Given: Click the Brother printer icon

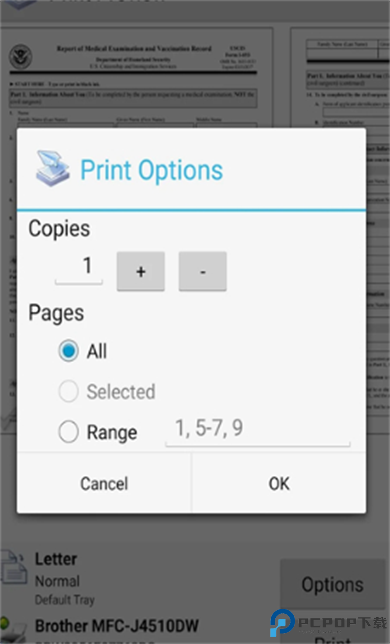Looking at the screenshot, I should [x=12, y=629].
